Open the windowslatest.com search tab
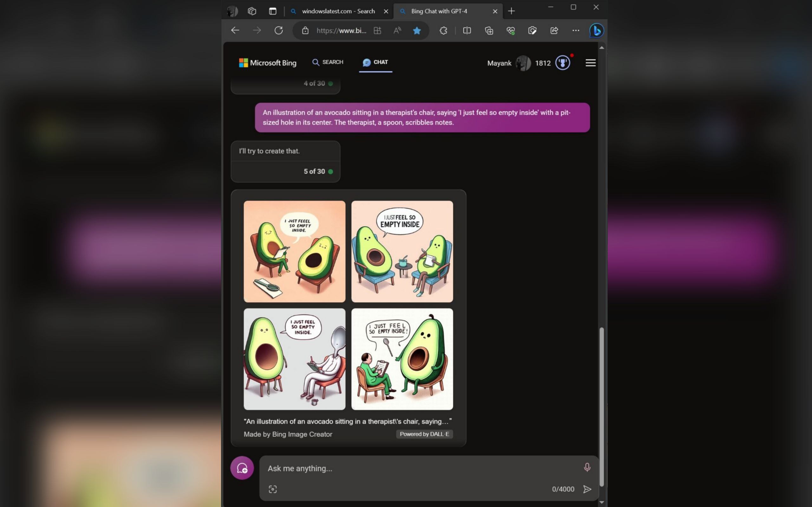 tap(337, 11)
